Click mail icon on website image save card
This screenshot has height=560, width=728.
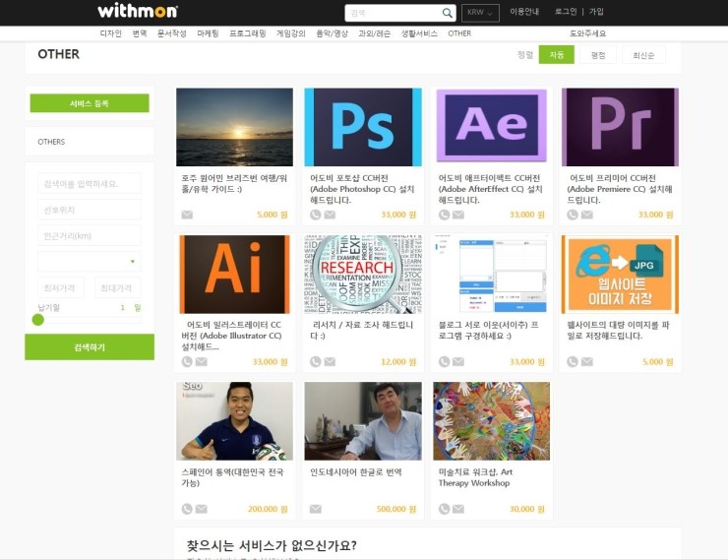[x=587, y=362]
